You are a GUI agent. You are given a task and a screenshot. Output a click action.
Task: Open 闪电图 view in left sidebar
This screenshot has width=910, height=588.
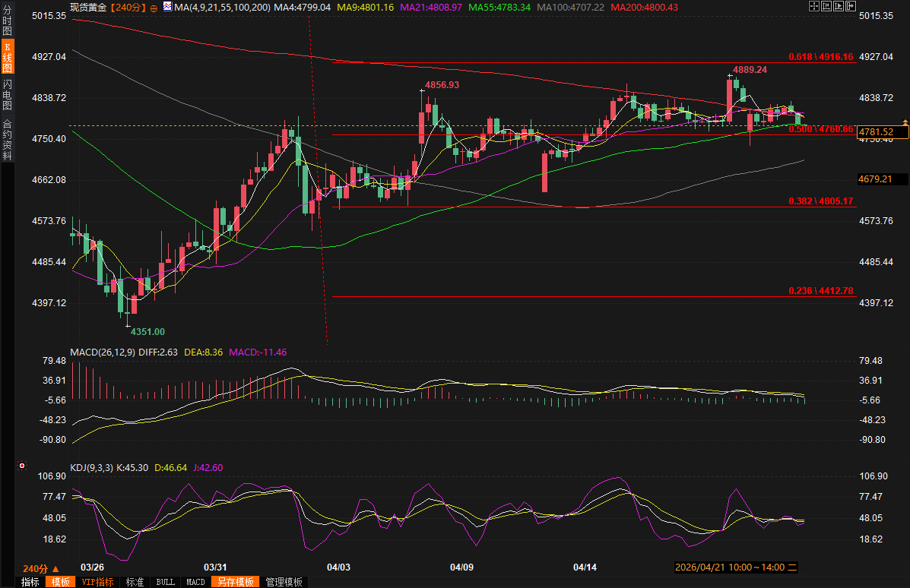click(7, 95)
